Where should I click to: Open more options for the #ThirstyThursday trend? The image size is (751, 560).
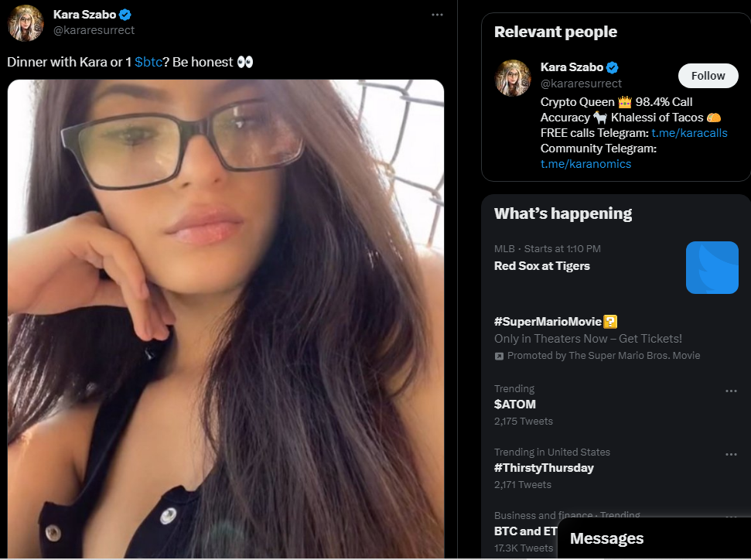[731, 454]
